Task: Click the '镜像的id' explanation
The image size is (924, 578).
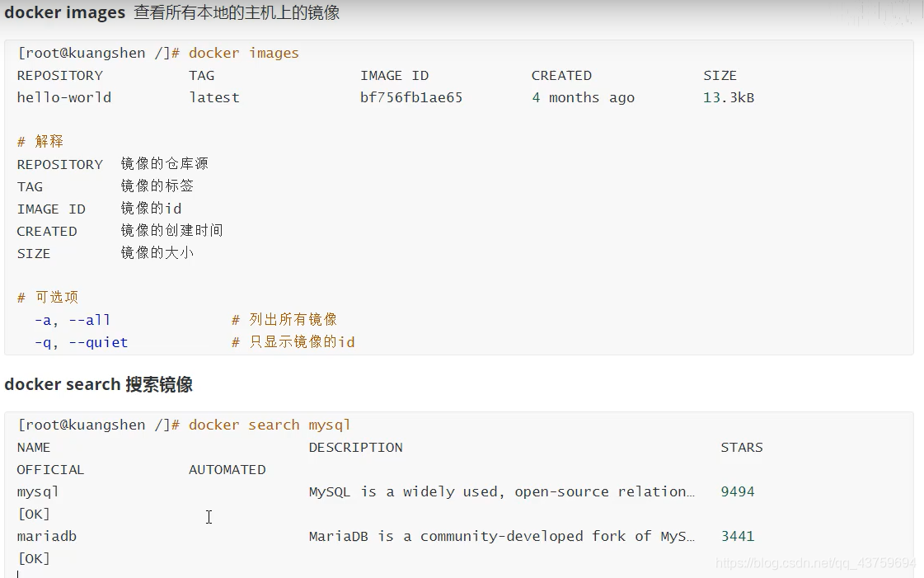Action: pyautogui.click(x=151, y=209)
